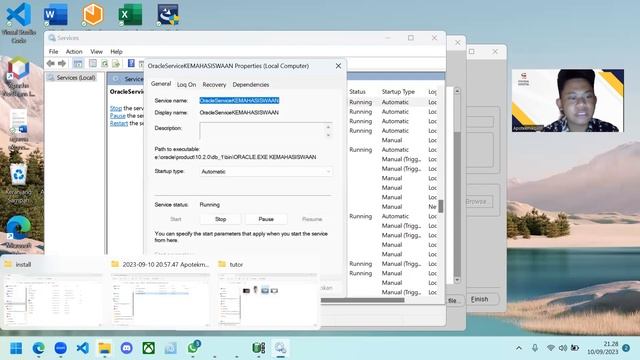Click the Description box up arrow
Viewport: 640px width, 360px height.
point(328,127)
